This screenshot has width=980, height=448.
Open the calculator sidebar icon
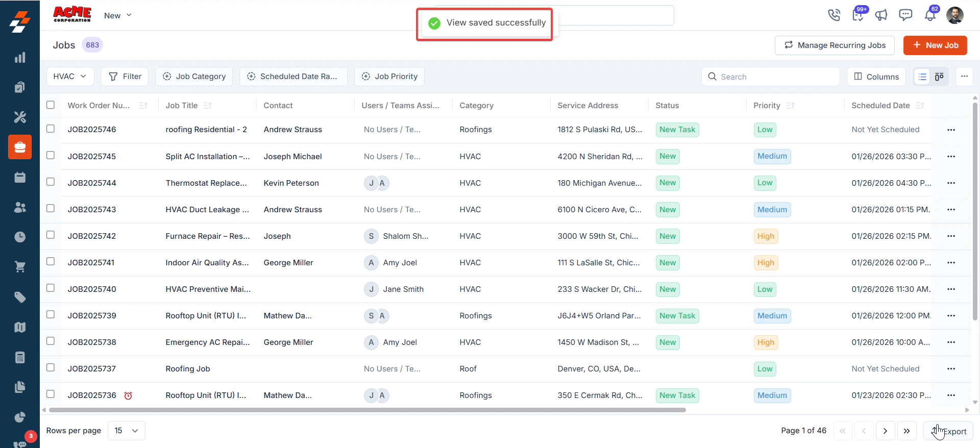(20, 357)
